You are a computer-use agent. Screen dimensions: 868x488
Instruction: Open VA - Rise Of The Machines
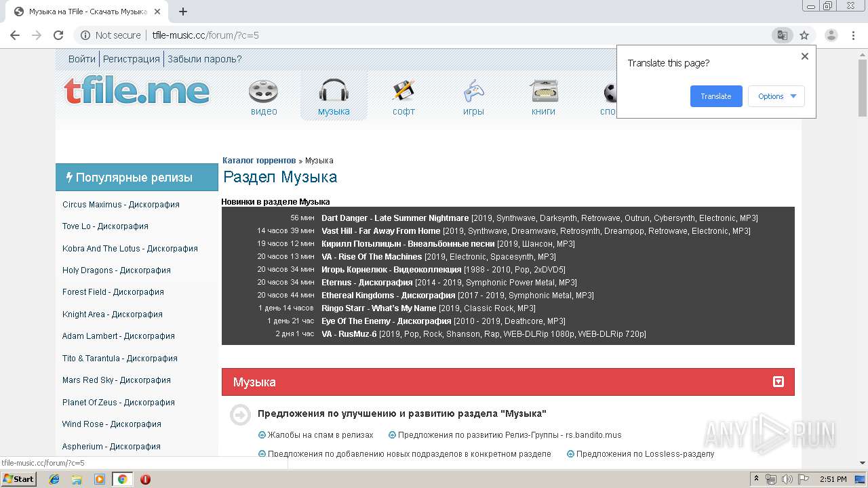(x=372, y=257)
